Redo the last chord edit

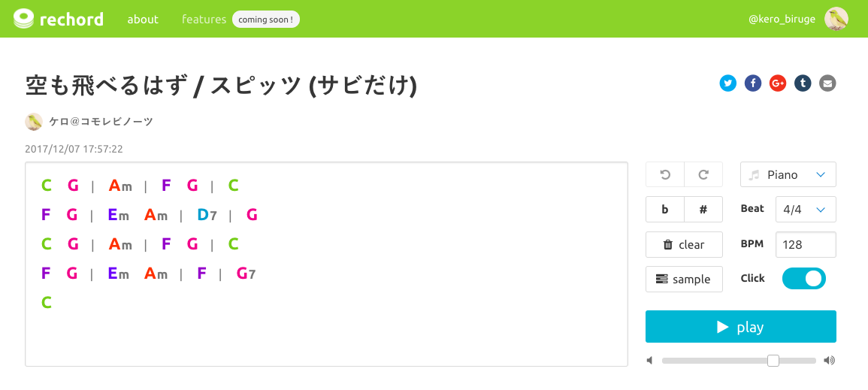703,174
